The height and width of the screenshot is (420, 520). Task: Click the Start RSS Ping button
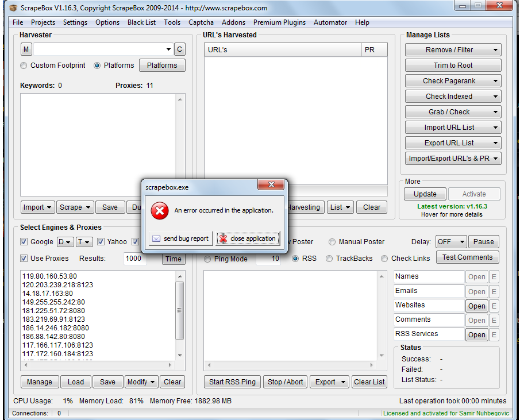pos(232,382)
